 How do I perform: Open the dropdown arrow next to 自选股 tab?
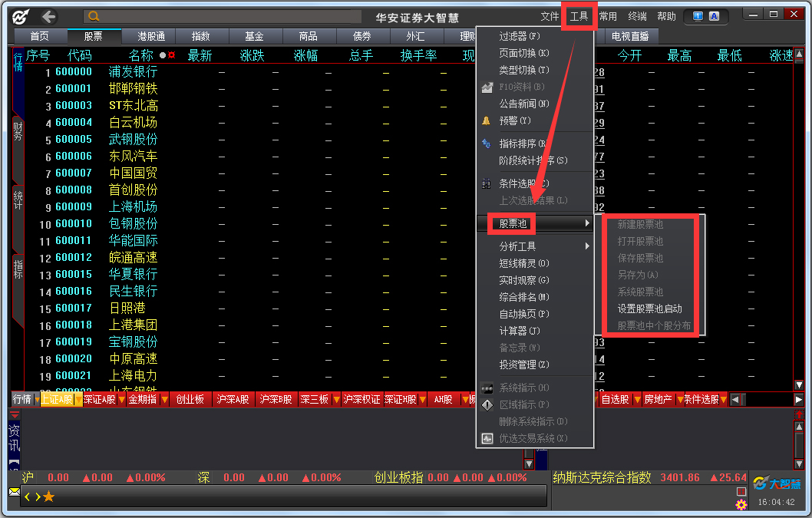tap(637, 399)
